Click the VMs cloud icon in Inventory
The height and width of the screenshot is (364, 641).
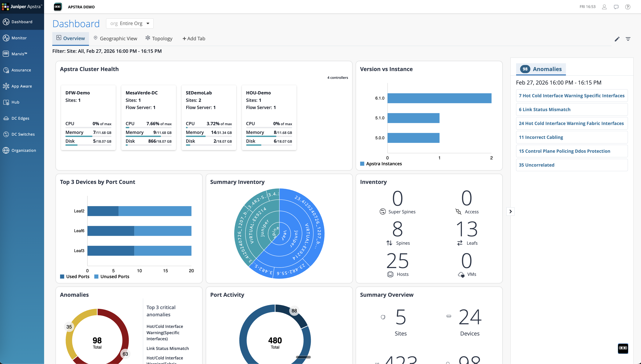(x=461, y=275)
